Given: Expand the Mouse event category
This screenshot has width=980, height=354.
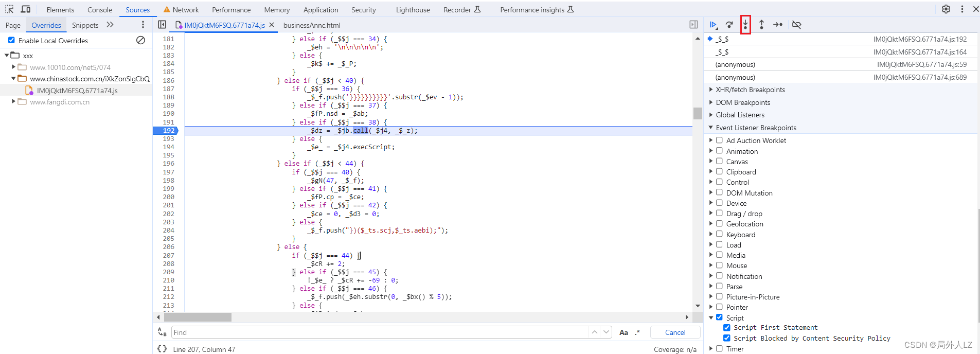Looking at the screenshot, I should tap(711, 265).
